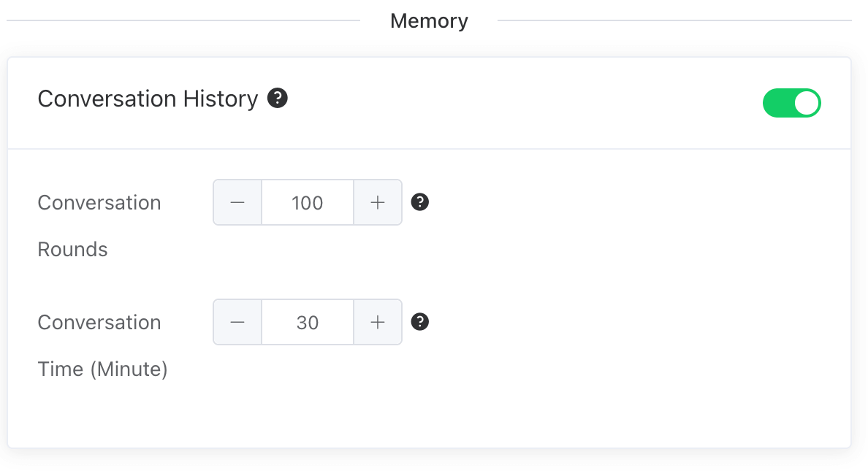Subtract one round from the 100 value
The width and height of the screenshot is (868, 476).
(237, 202)
